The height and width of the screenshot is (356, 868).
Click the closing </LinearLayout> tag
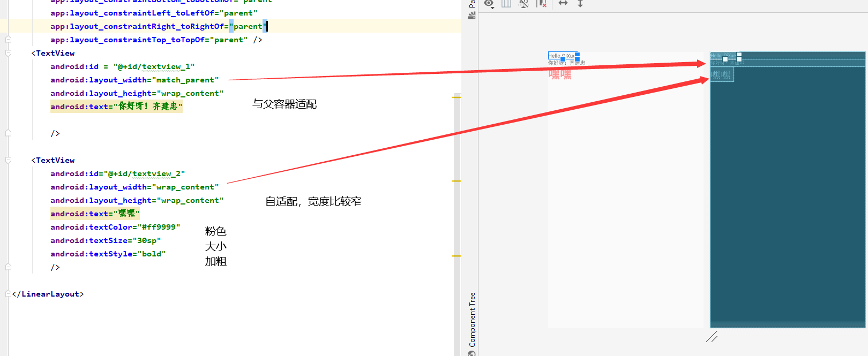tap(48, 294)
